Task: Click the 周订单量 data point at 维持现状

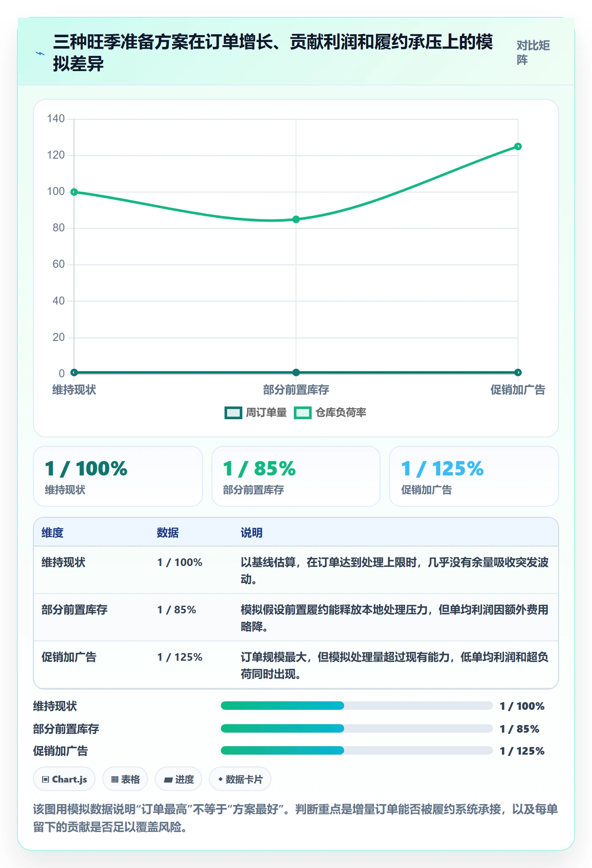Action: point(74,372)
